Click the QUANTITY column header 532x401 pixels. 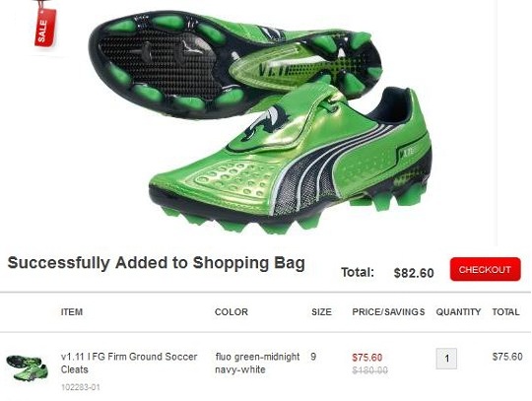[458, 311]
